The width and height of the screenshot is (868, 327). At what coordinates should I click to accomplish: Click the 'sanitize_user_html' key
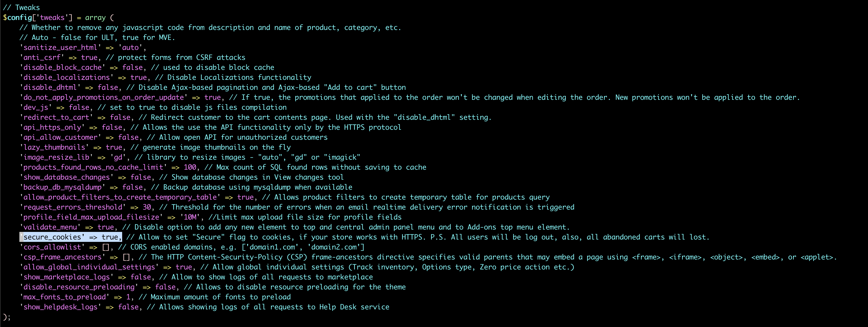(x=60, y=48)
